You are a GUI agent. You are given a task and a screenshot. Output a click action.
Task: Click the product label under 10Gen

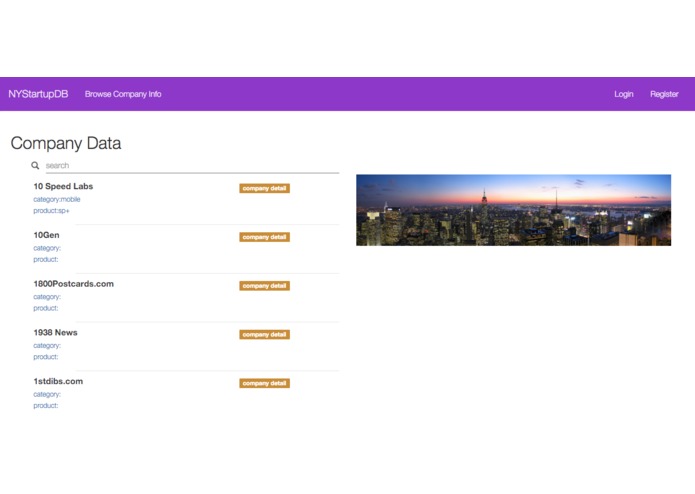pos(46,260)
